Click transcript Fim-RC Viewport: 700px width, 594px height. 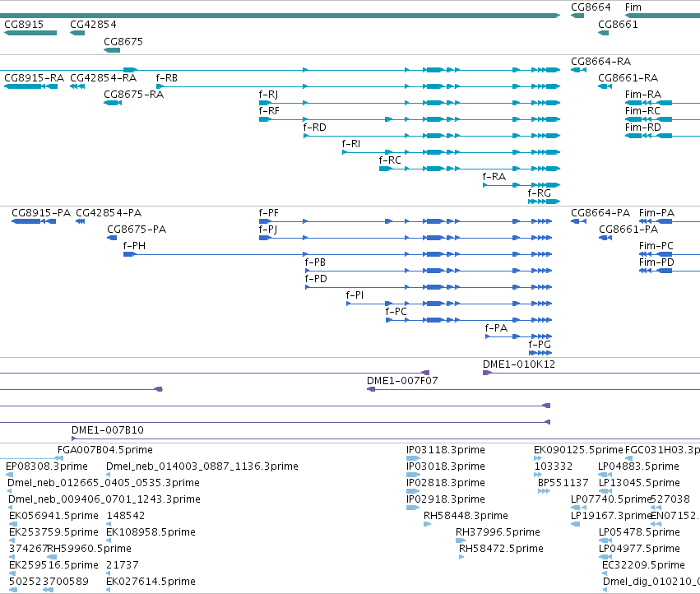[642, 111]
